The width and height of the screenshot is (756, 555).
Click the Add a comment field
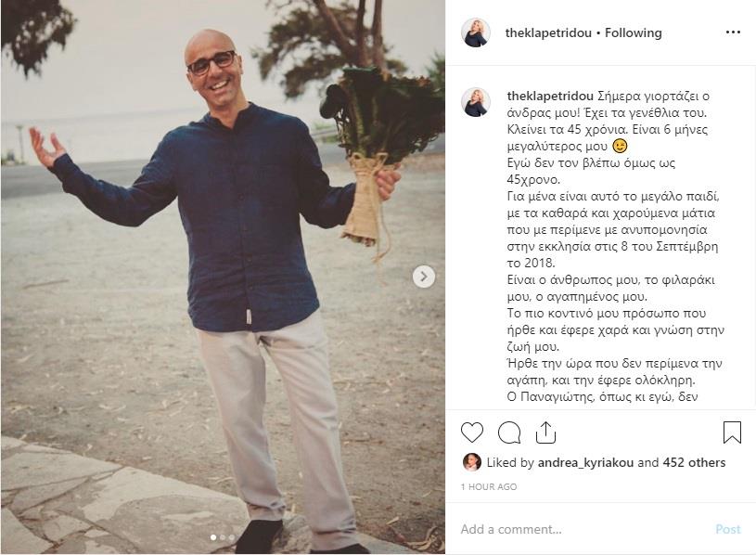pos(575,529)
